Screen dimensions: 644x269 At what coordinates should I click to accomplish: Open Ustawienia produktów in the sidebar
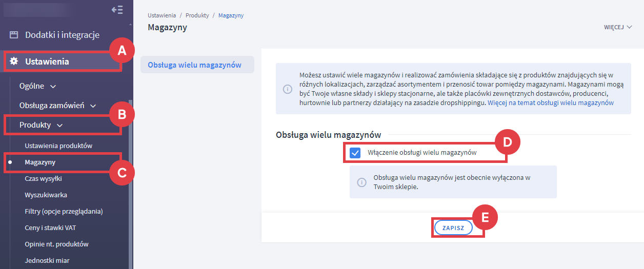(x=58, y=146)
